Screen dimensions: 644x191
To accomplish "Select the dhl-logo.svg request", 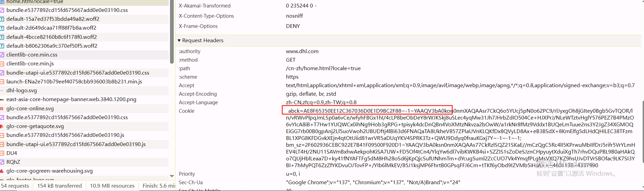I will pyautogui.click(x=84, y=91).
